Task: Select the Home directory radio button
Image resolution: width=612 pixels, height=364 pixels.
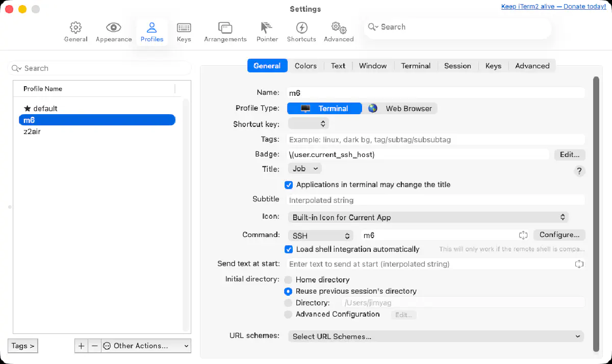Action: pyautogui.click(x=288, y=279)
